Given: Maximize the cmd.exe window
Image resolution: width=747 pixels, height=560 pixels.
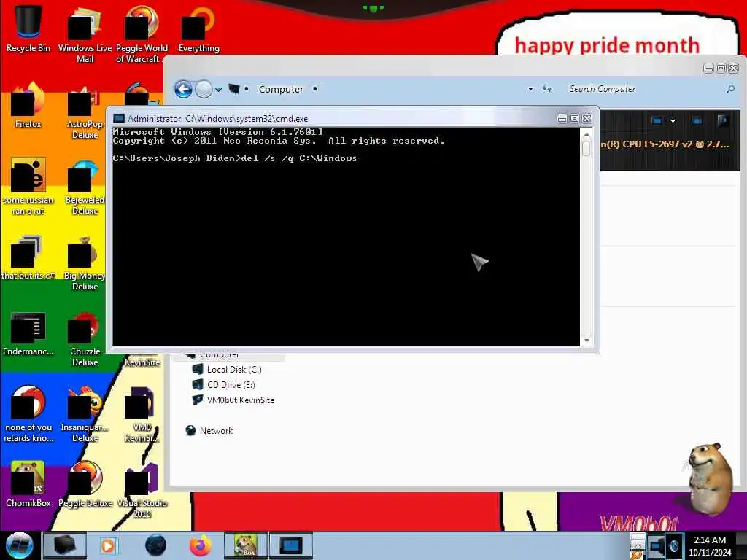Looking at the screenshot, I should 575,119.
